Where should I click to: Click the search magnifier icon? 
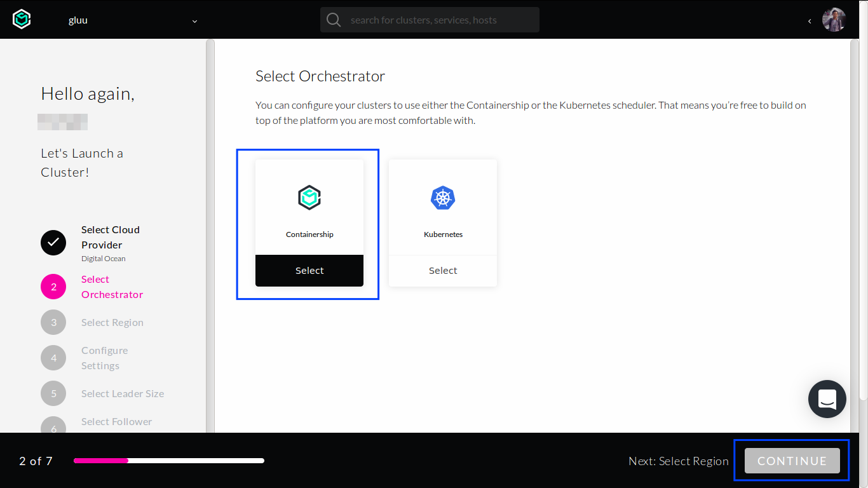click(x=333, y=20)
